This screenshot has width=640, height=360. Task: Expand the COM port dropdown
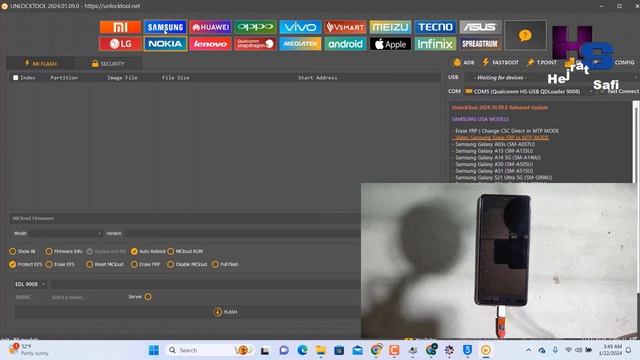529,91
